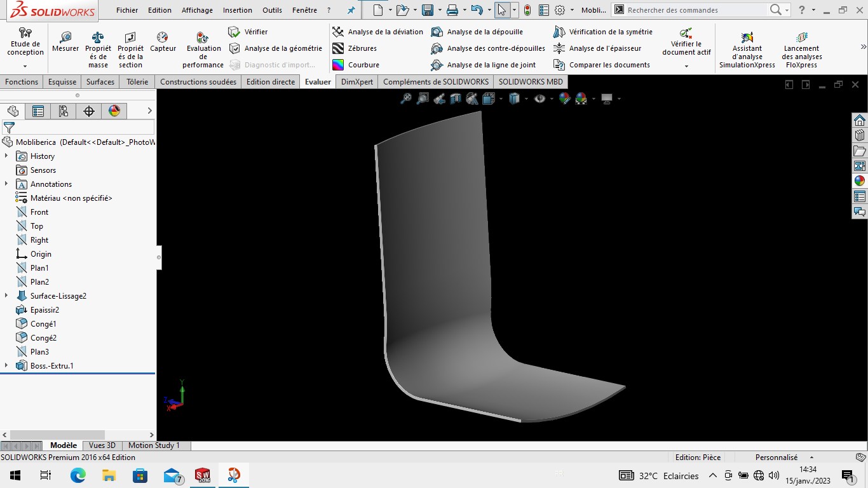Expand the Annotations tree node
This screenshot has height=488, width=868.
(6, 184)
